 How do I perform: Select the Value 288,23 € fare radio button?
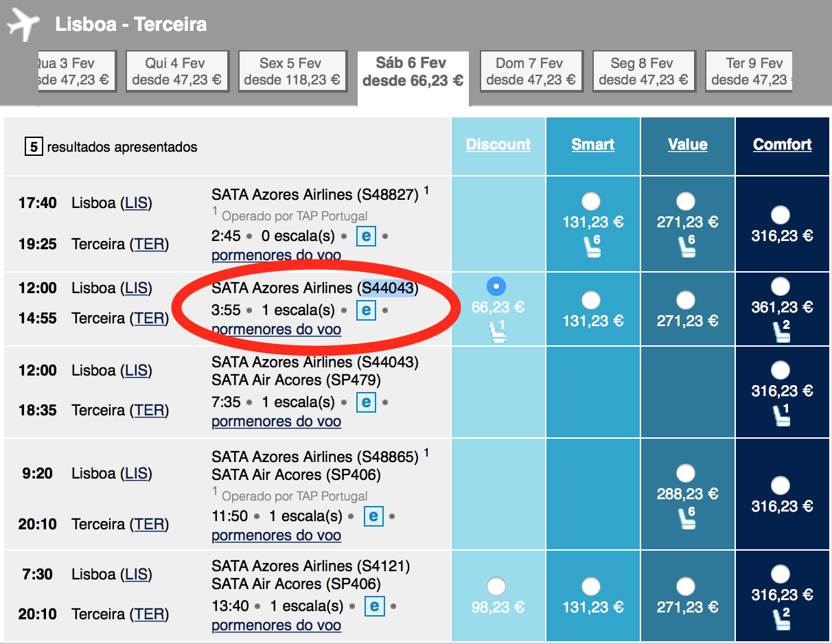(685, 473)
